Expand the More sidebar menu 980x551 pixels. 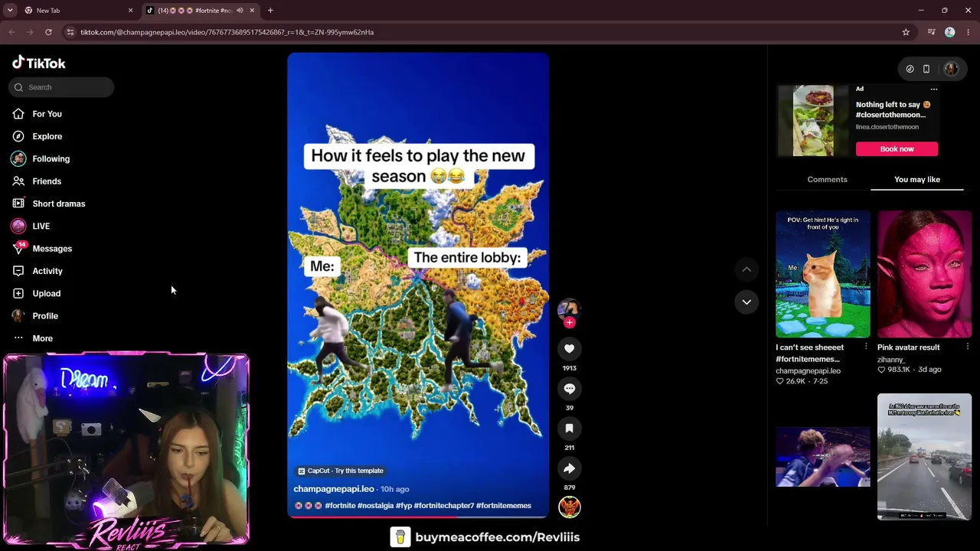pos(42,338)
